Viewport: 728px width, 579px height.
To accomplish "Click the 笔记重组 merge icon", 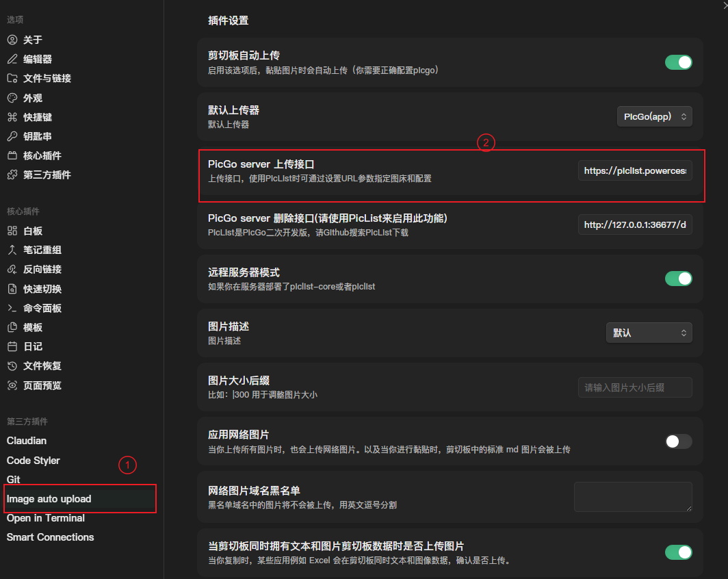I will (12, 250).
